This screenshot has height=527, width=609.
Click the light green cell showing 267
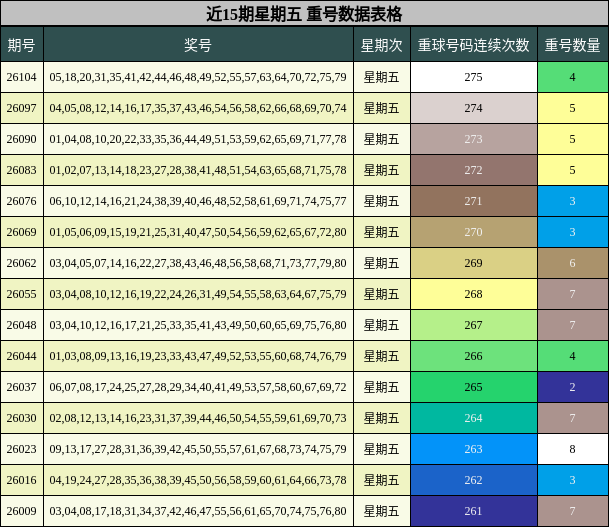click(474, 325)
